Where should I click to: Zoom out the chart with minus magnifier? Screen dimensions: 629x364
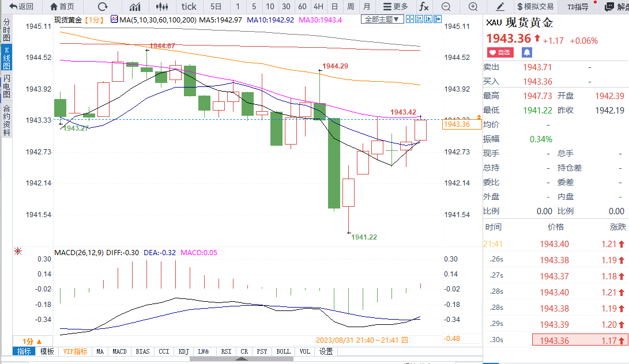click(446, 6)
